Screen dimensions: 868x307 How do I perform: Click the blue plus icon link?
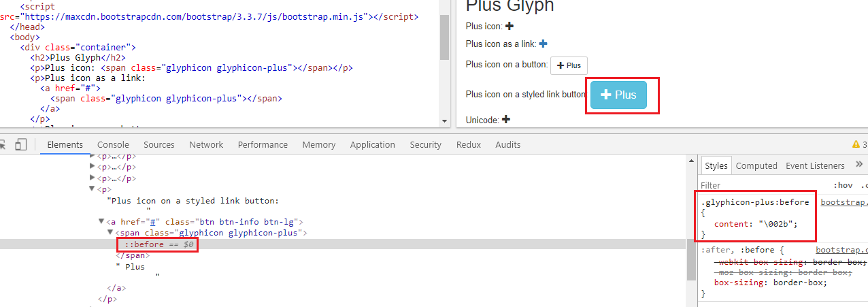tap(543, 44)
